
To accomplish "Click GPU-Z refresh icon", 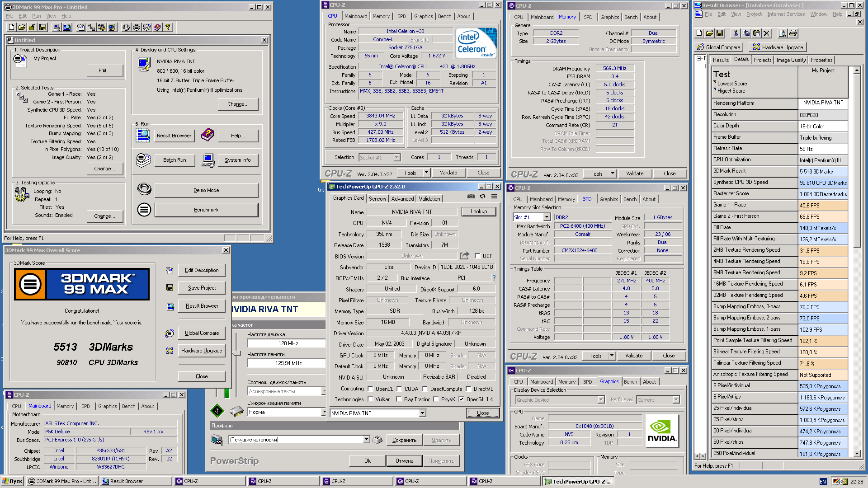I will pyautogui.click(x=482, y=197).
